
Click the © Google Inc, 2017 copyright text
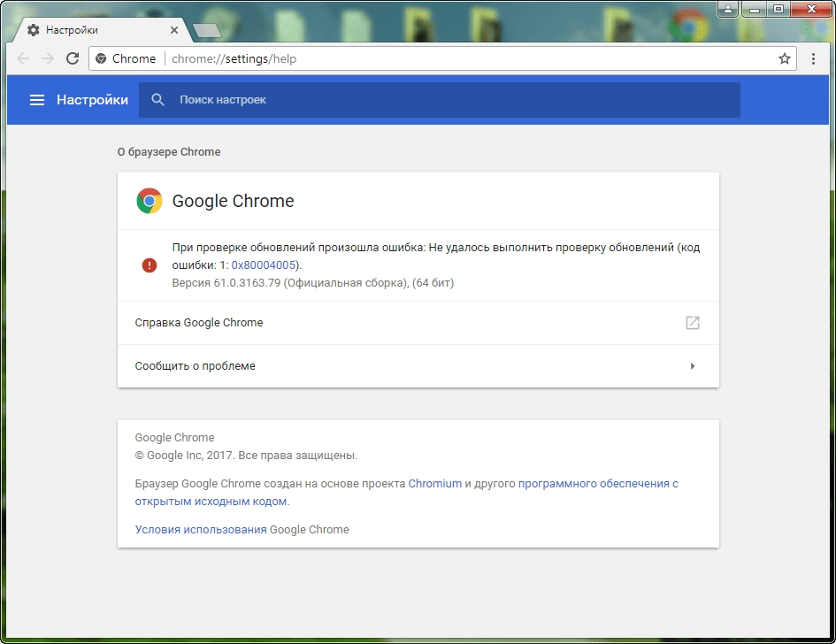pyautogui.click(x=246, y=456)
